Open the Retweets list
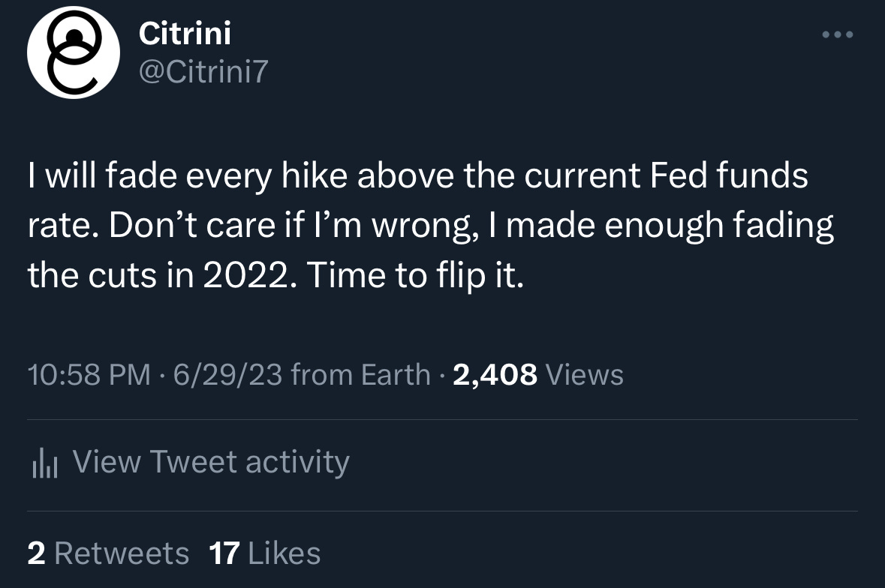The height and width of the screenshot is (588, 885). pos(122,553)
